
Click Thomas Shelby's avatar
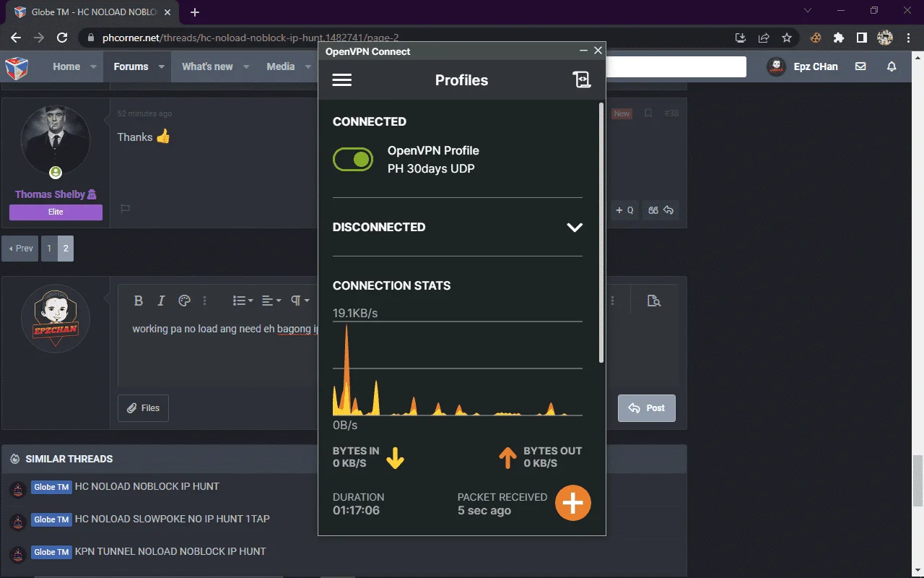click(x=56, y=140)
